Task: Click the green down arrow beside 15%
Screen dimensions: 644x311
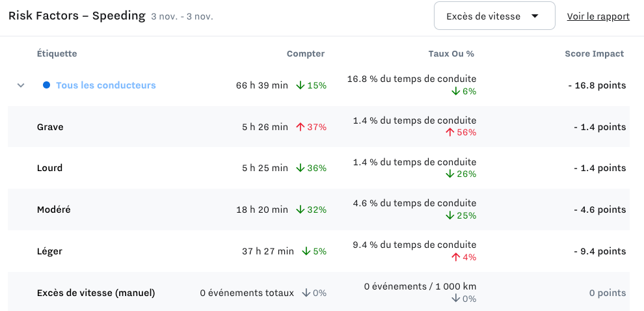Action: click(x=301, y=85)
